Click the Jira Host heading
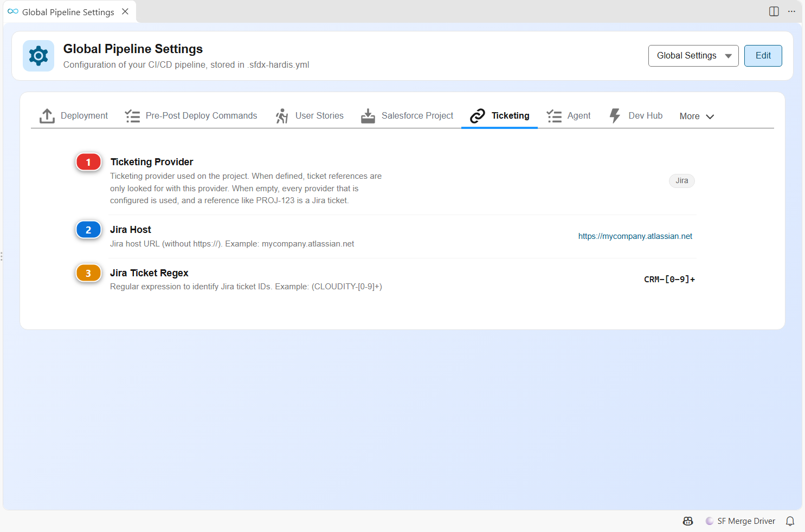Image resolution: width=805 pixels, height=532 pixels. click(x=131, y=230)
